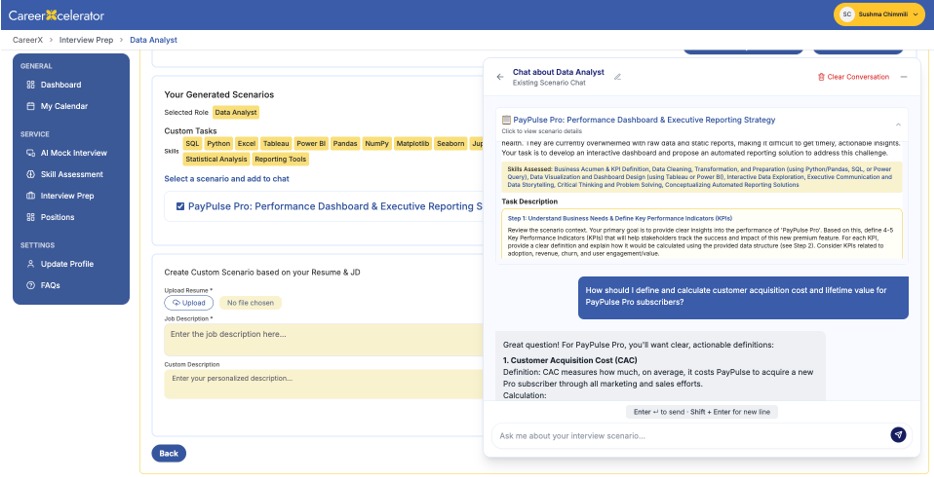This screenshot has height=477, width=934.
Task: Click Clear Conversation
Action: 853,77
